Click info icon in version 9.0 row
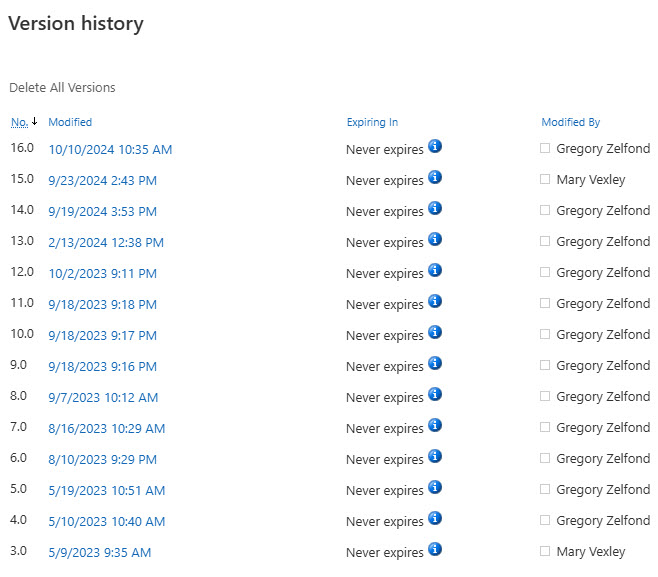This screenshot has width=658, height=577. click(x=435, y=363)
